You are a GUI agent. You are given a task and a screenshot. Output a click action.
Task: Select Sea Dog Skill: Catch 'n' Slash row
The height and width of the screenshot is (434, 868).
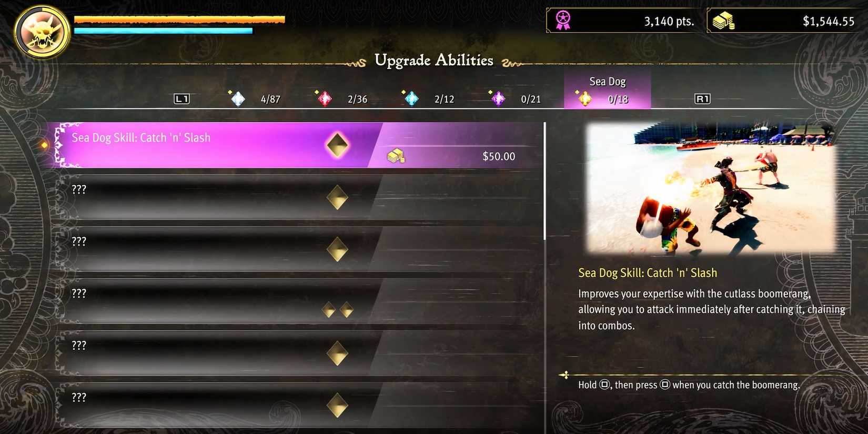[x=298, y=145]
